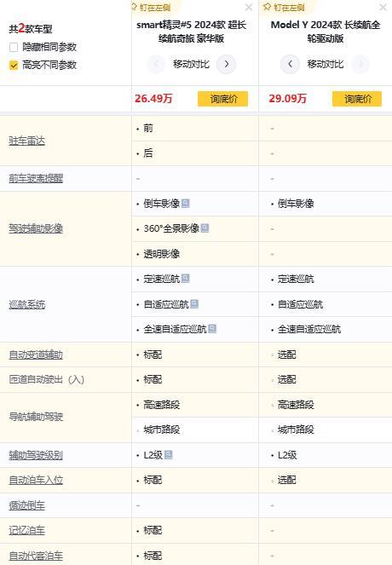Click the pin icon above Model Y column

click(267, 7)
